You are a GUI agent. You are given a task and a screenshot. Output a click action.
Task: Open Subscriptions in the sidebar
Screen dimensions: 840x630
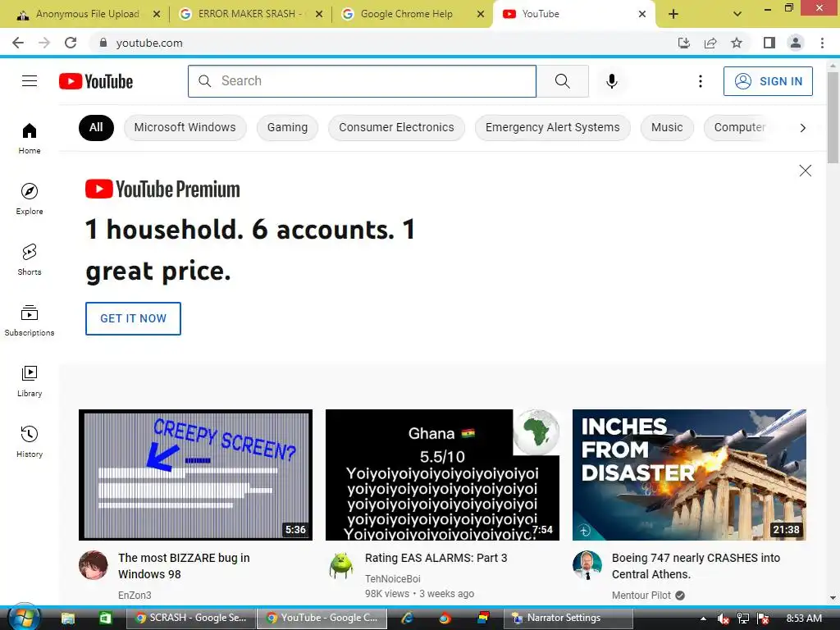coord(30,320)
